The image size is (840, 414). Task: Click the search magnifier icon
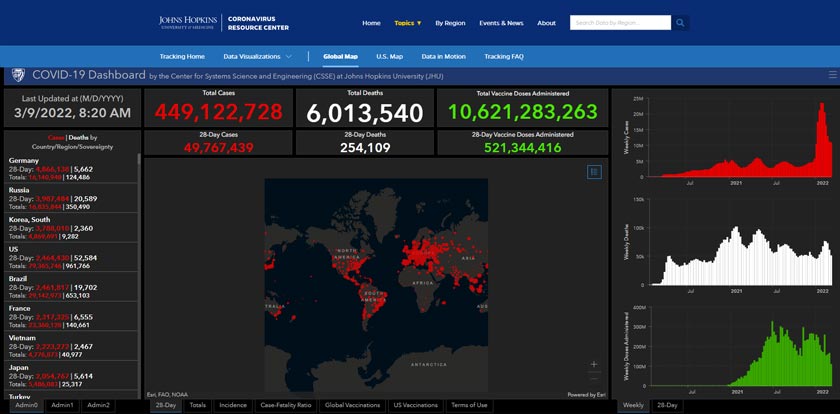pos(680,22)
